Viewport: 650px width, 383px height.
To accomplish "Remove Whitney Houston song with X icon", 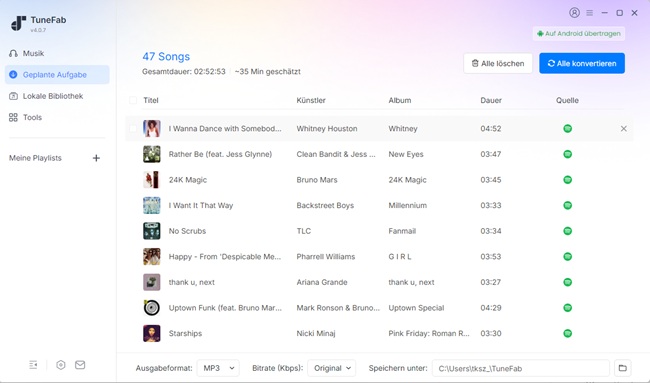I will pyautogui.click(x=623, y=129).
